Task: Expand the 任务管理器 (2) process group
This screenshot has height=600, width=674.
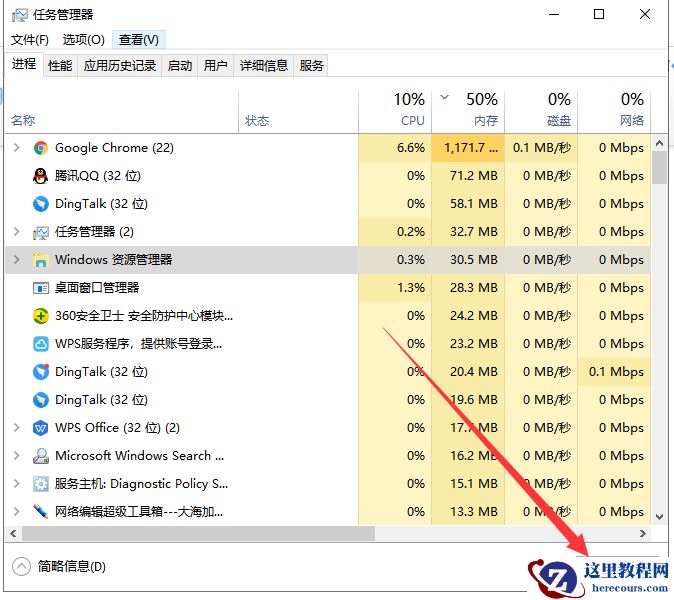Action: tap(16, 232)
